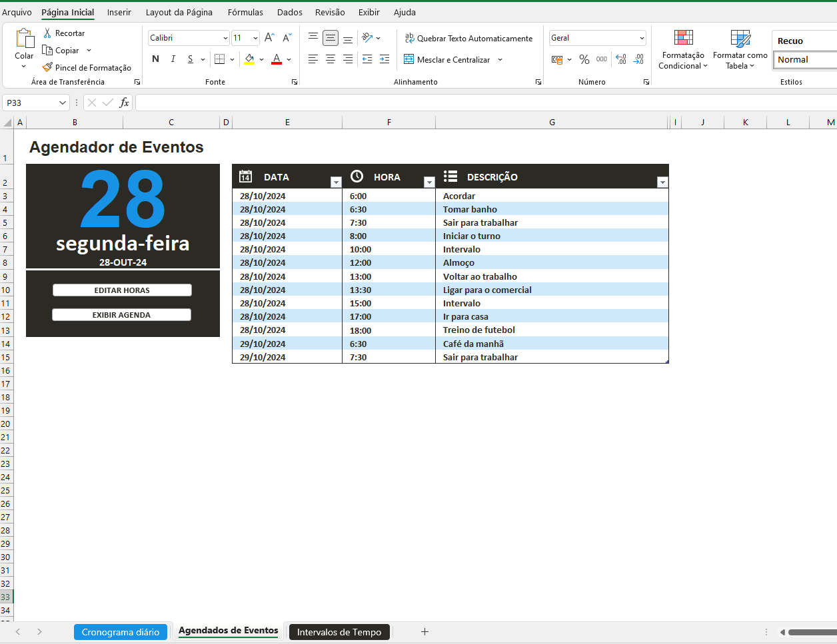Screen dimensions: 837x644
Task: Toggle Quebrar Texto Automaticamente
Action: pyautogui.click(x=469, y=39)
